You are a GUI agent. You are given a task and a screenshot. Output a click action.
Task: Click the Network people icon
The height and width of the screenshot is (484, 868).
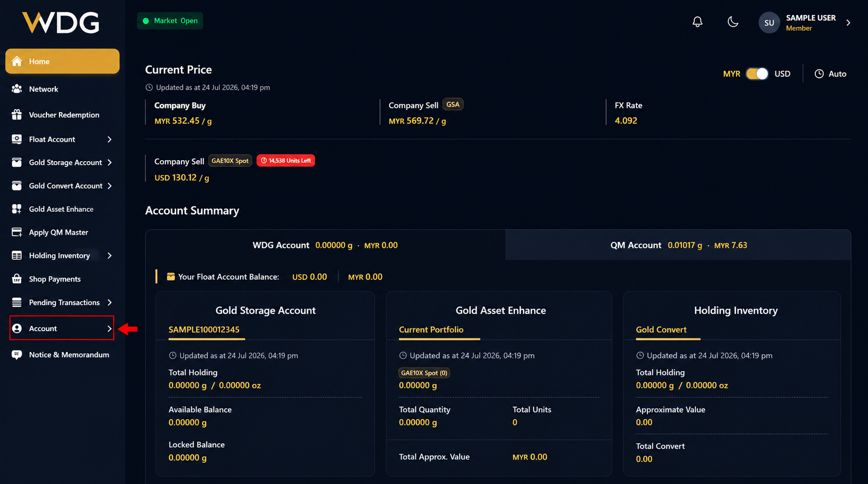(17, 89)
